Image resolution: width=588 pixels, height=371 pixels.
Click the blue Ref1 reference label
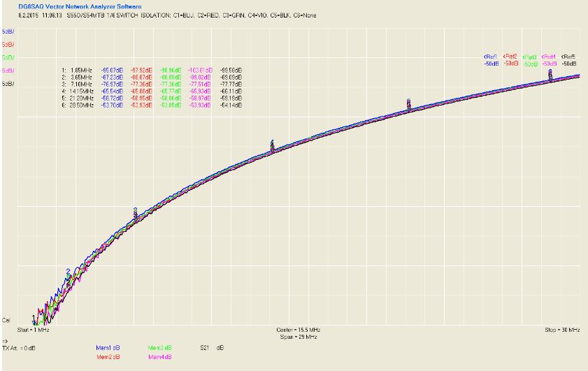491,57
